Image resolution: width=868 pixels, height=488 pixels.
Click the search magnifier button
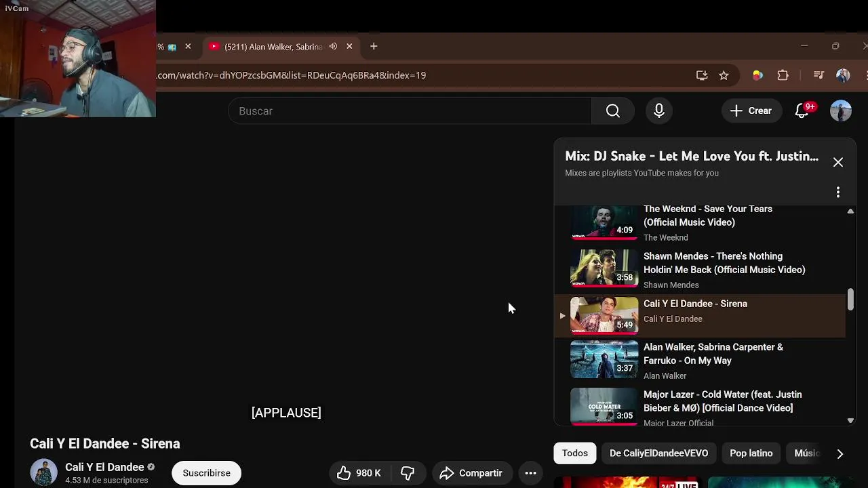point(613,111)
